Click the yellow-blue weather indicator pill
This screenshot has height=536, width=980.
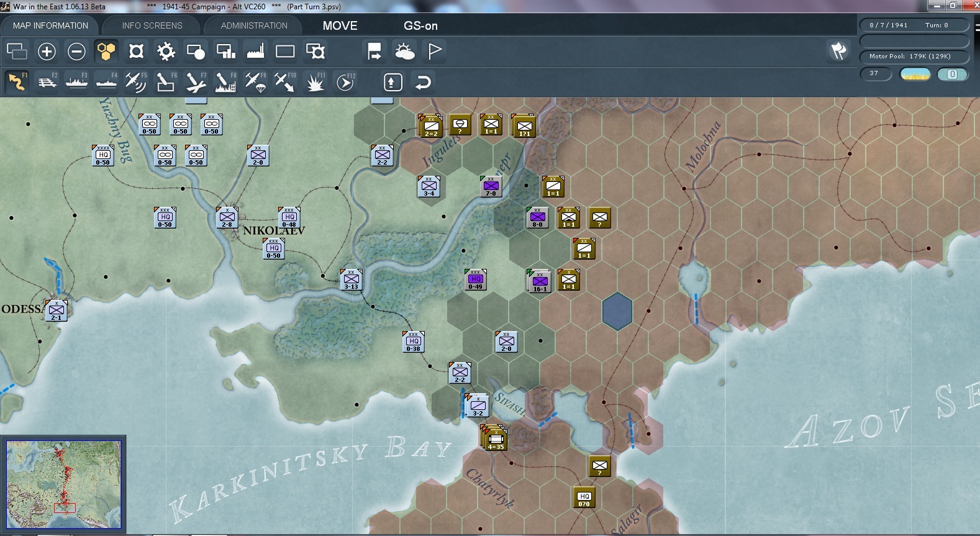coord(915,75)
